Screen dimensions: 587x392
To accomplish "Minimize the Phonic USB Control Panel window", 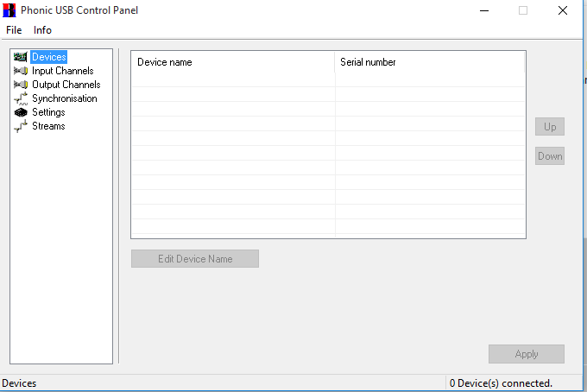I will (484, 10).
